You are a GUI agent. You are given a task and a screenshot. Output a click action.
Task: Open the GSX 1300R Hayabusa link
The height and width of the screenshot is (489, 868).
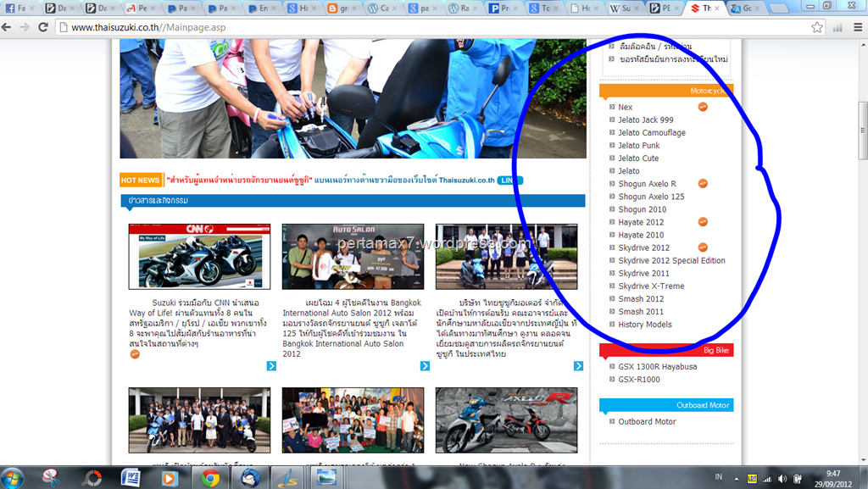pos(659,366)
